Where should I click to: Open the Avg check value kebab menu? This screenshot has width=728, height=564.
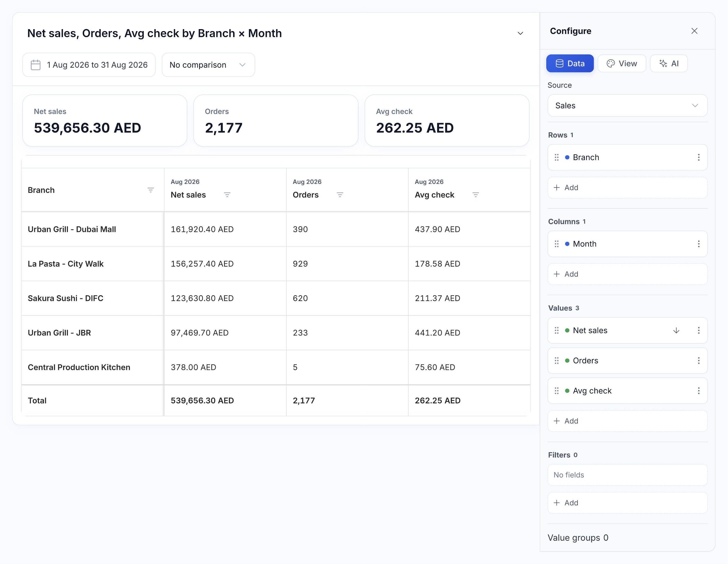(x=699, y=391)
